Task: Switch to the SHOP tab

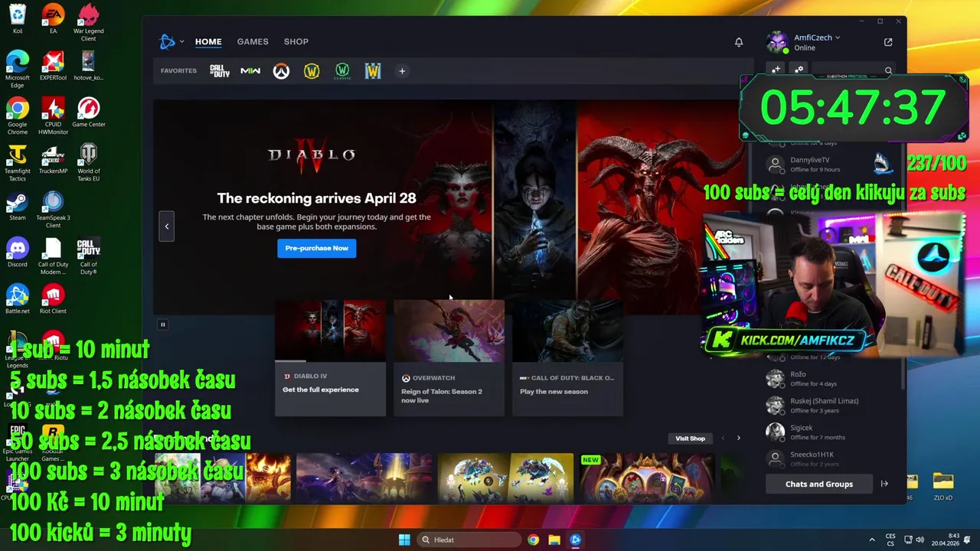Action: pos(296,41)
